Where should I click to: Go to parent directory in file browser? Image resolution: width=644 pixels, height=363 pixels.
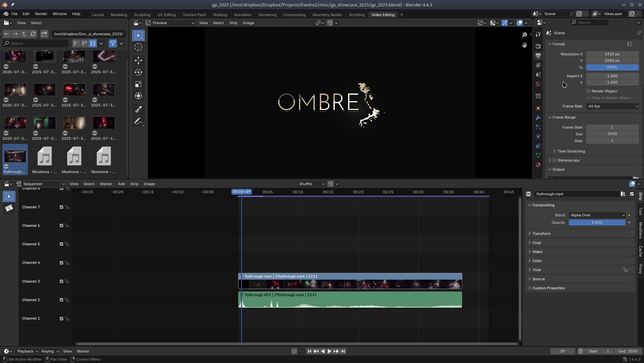tap(24, 34)
